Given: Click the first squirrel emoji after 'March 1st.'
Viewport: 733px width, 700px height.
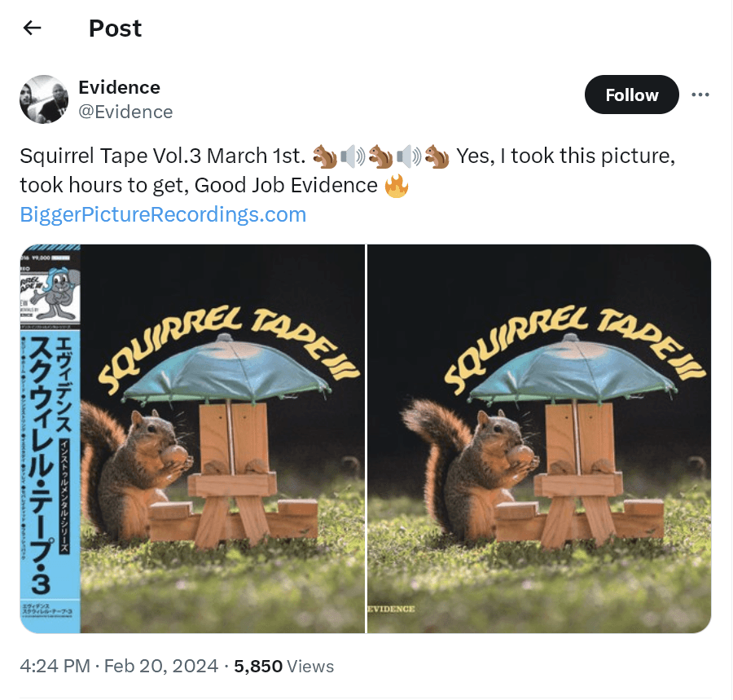Looking at the screenshot, I should coord(324,156).
